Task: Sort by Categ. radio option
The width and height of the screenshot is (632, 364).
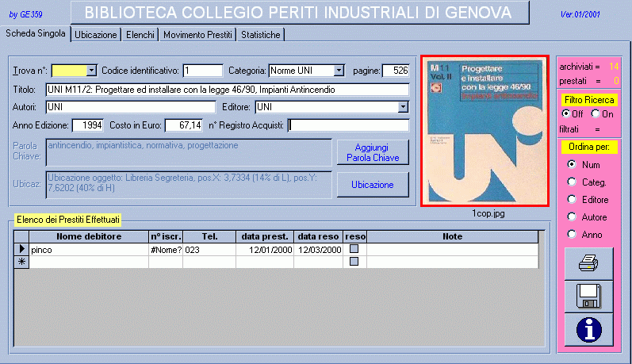Action: point(572,182)
